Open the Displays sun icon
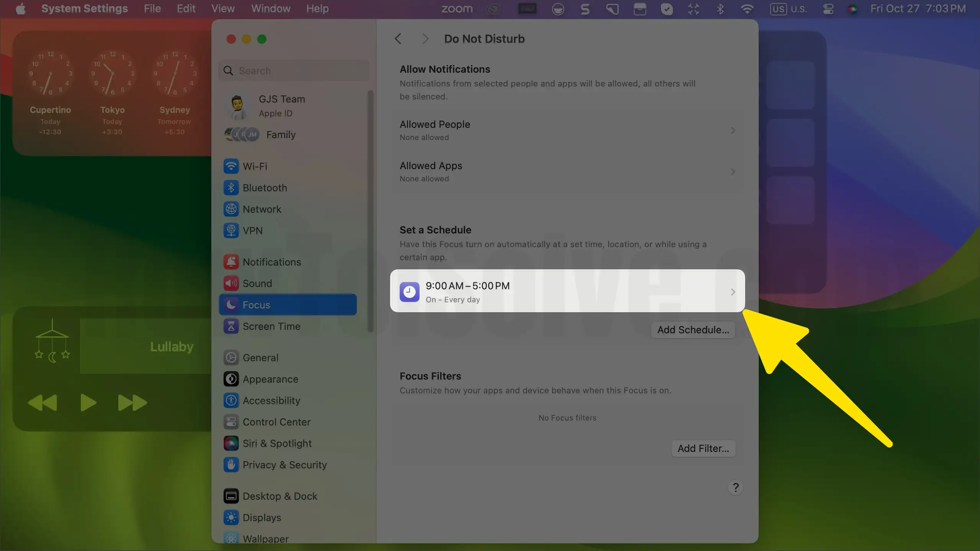980x551 pixels. pos(231,518)
